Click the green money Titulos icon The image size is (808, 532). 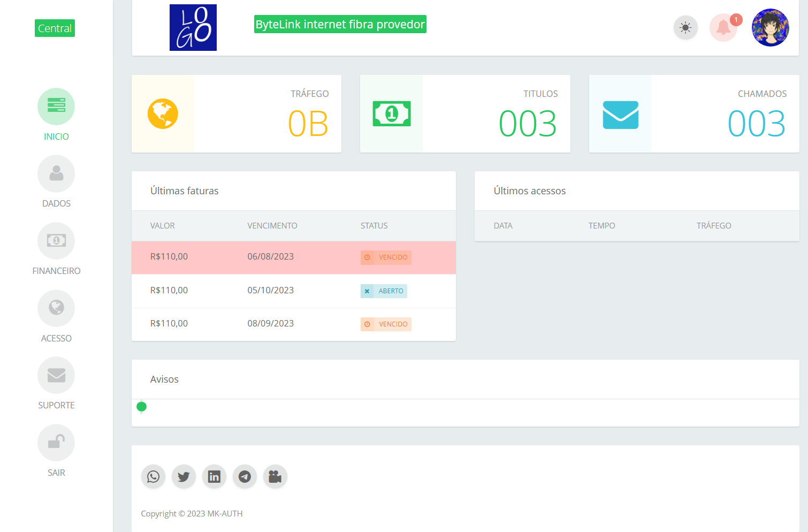392,114
